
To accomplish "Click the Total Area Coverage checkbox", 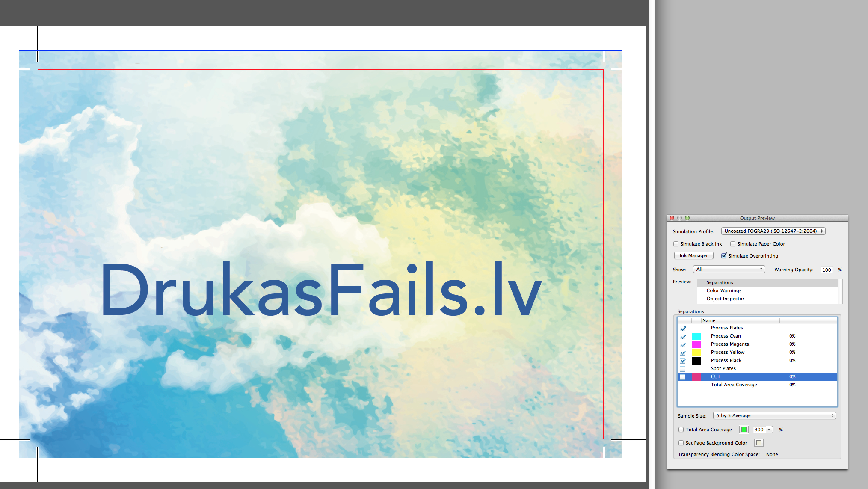I will pos(680,430).
